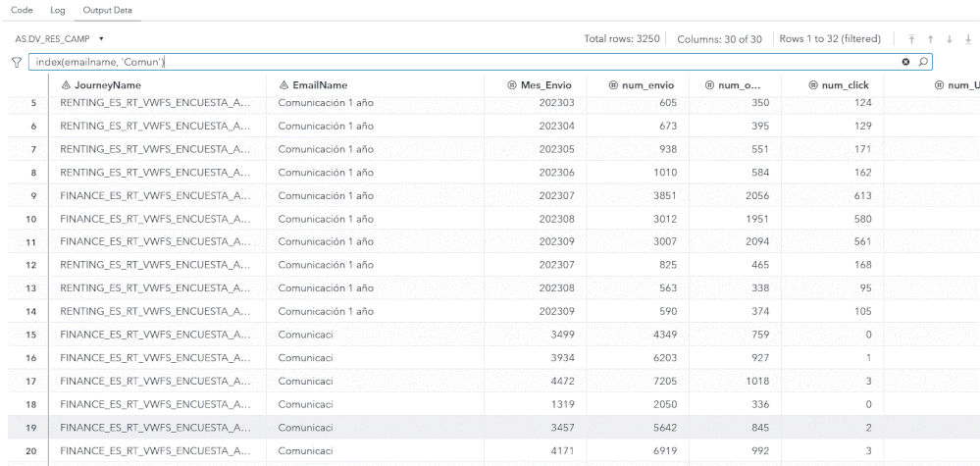Viewport: 980px width, 466px height.
Task: Jump to the last rows with the bottom arrow
Action: (966, 38)
